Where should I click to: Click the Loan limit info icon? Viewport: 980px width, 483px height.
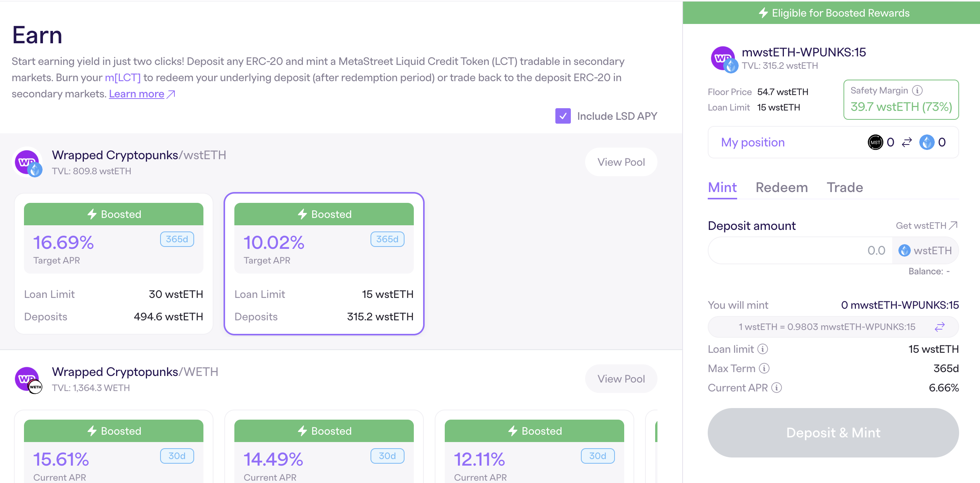762,349
